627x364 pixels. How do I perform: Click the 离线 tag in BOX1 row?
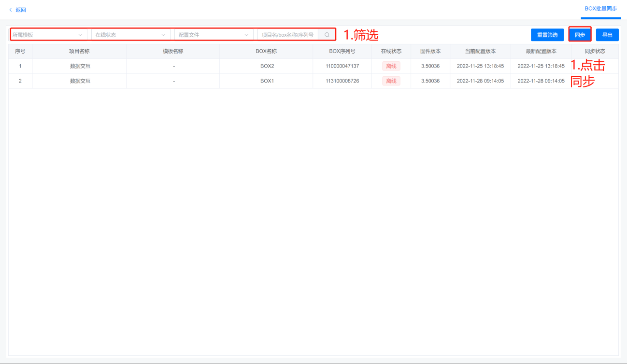pyautogui.click(x=391, y=81)
